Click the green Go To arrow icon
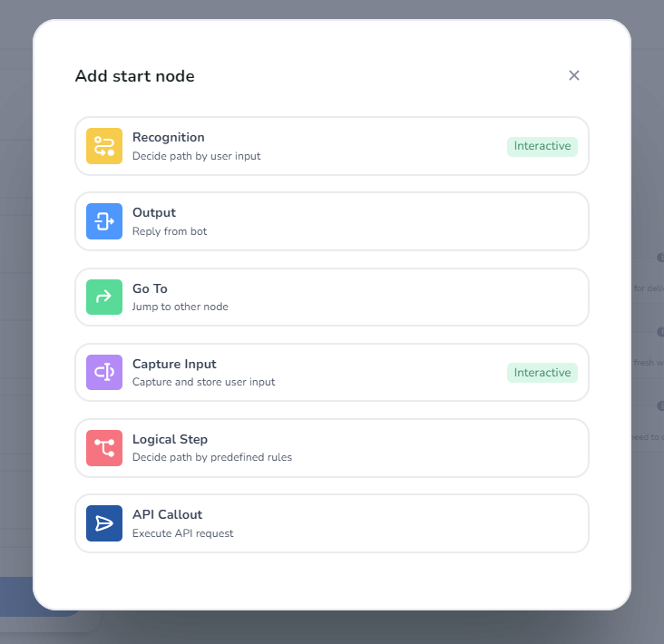This screenshot has width=664, height=644. (x=104, y=297)
